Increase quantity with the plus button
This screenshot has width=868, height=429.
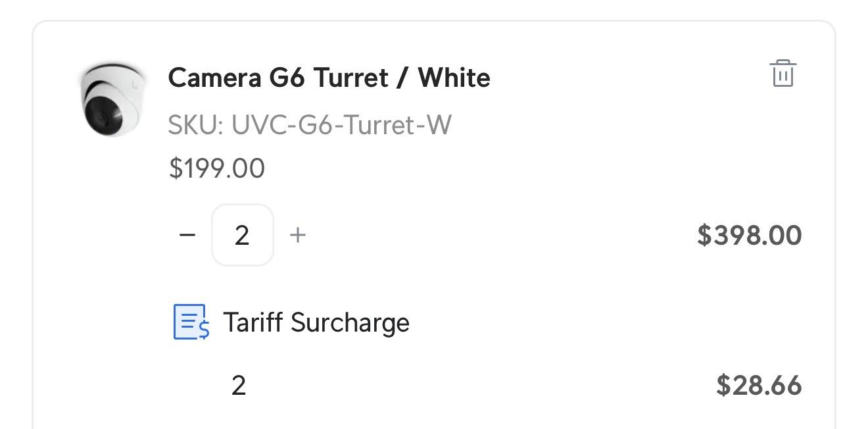298,235
